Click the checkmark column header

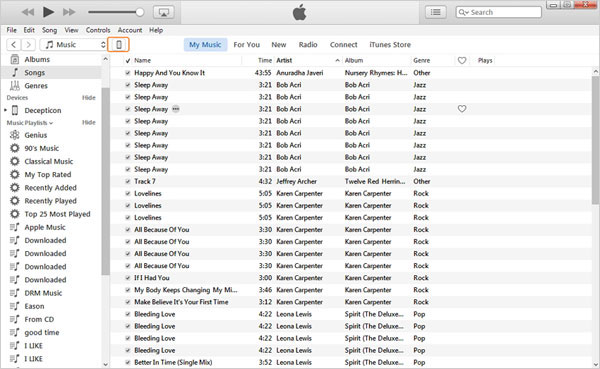(x=128, y=60)
